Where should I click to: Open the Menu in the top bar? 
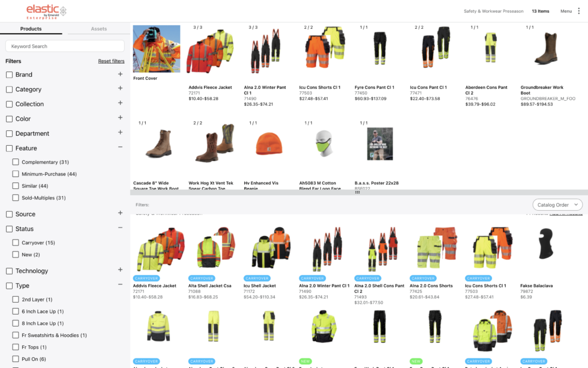pyautogui.click(x=565, y=11)
